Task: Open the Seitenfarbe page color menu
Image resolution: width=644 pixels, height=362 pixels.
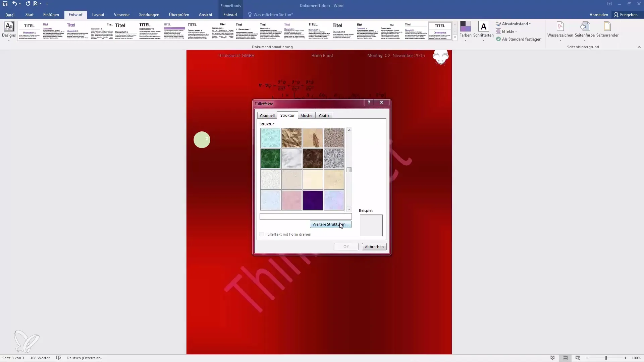Action: pyautogui.click(x=585, y=31)
